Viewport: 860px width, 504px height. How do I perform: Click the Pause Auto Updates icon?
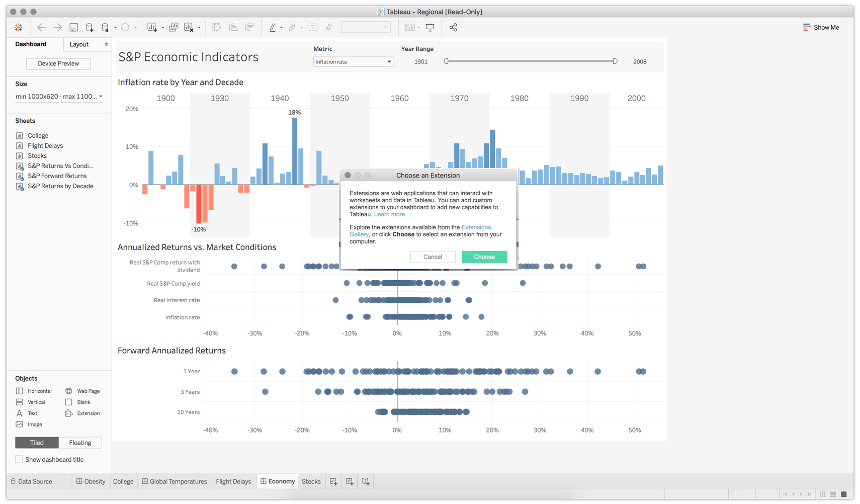[105, 27]
